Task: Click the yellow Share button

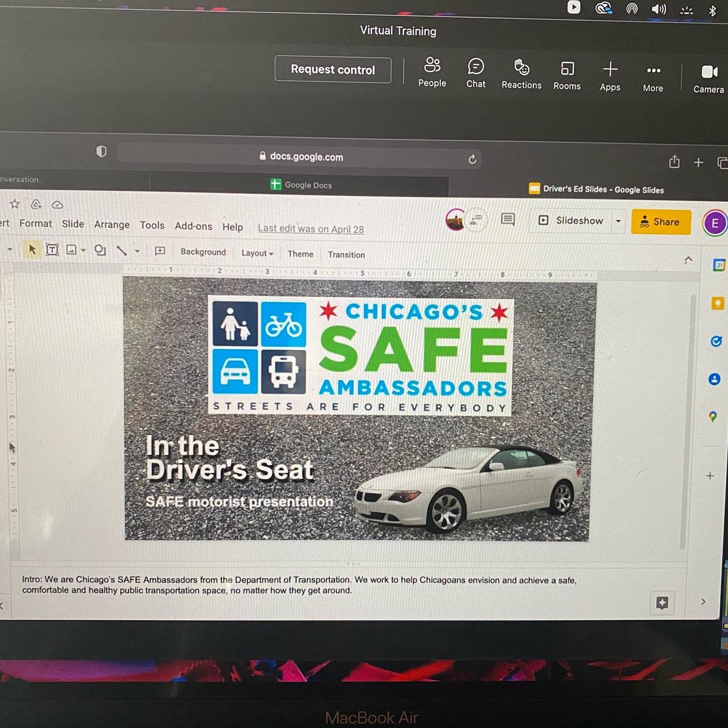Action: point(661,222)
